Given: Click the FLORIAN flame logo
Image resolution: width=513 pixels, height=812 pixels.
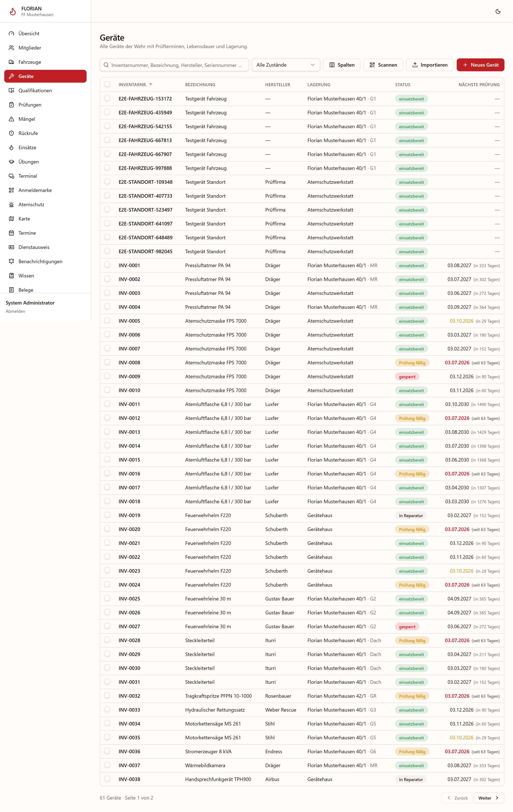Looking at the screenshot, I should pos(13,11).
